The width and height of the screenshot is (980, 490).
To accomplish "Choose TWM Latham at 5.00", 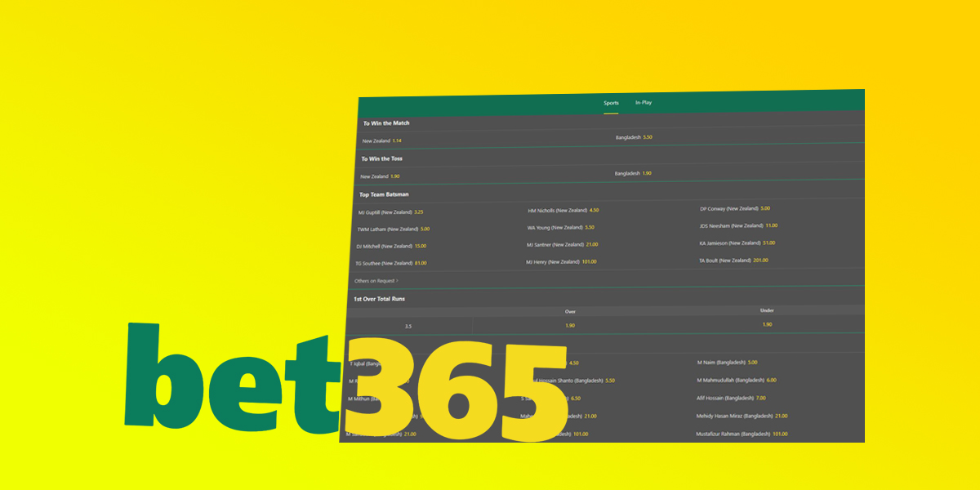I will 394,229.
